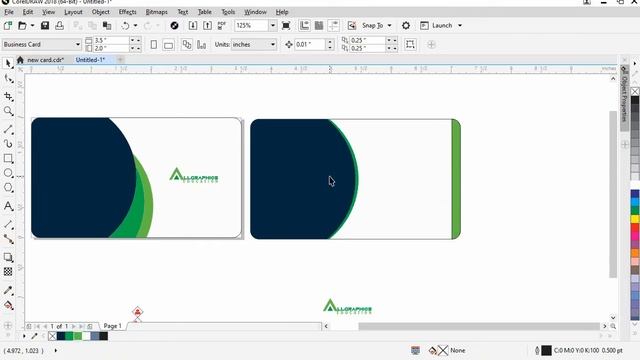Open the Units inches dropdown

pyautogui.click(x=273, y=44)
